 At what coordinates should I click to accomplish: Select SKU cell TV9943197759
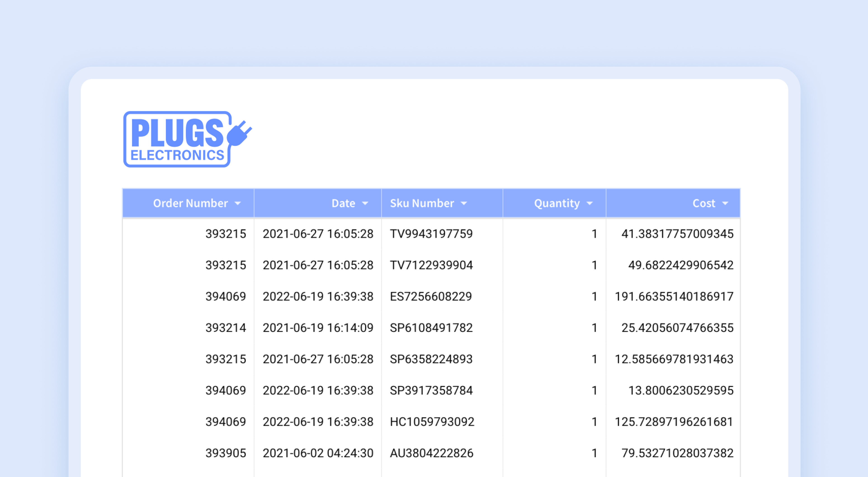tap(431, 234)
